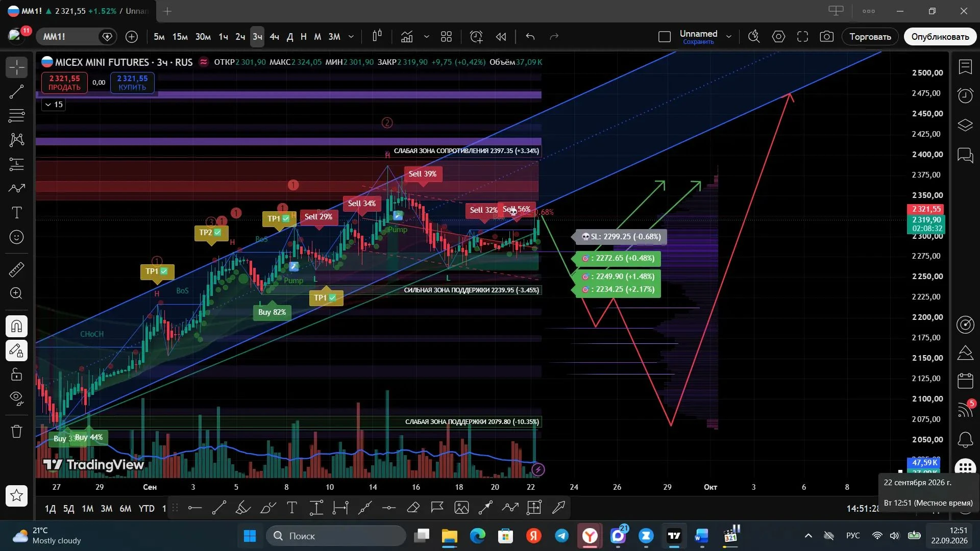Image resolution: width=980 pixels, height=551 pixels.
Task: Open the watchlist panel icon
Action: 965,67
